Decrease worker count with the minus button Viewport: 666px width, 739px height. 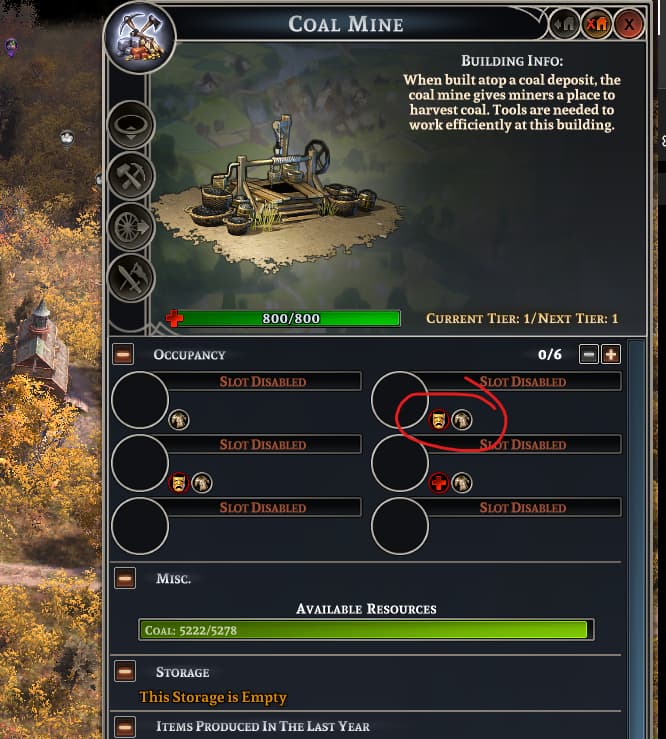point(589,354)
